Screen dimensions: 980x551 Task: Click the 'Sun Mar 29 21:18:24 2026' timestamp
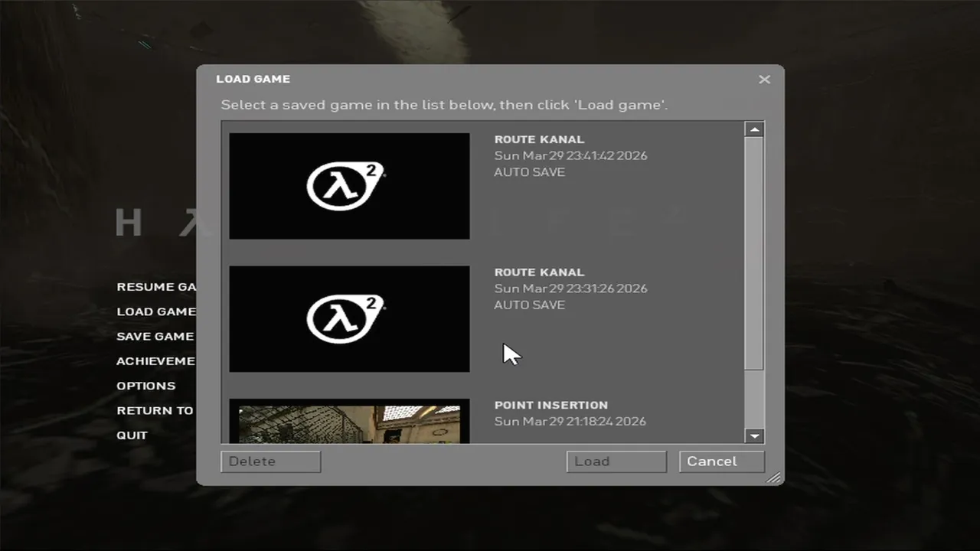pyautogui.click(x=570, y=421)
